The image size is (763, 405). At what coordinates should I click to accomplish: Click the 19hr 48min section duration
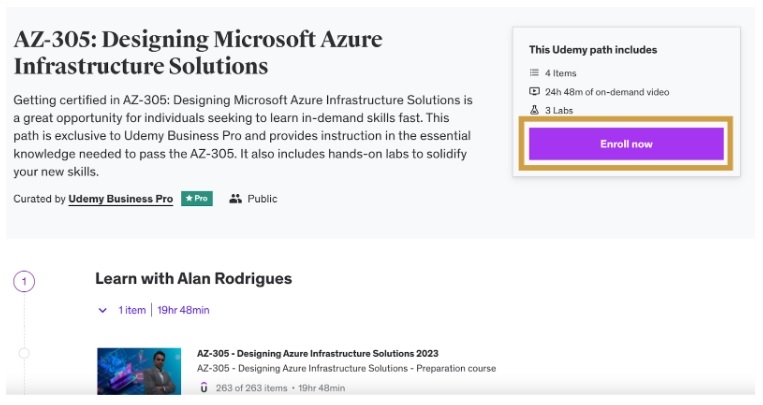click(x=183, y=310)
